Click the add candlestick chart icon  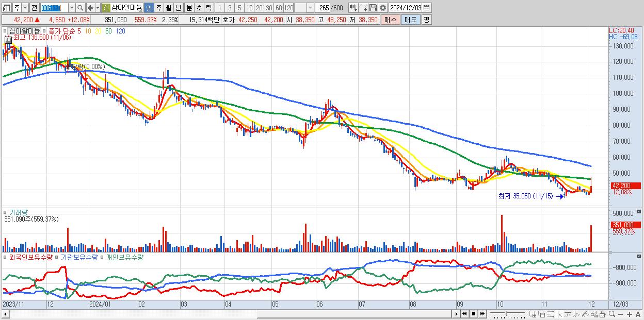tap(353, 8)
